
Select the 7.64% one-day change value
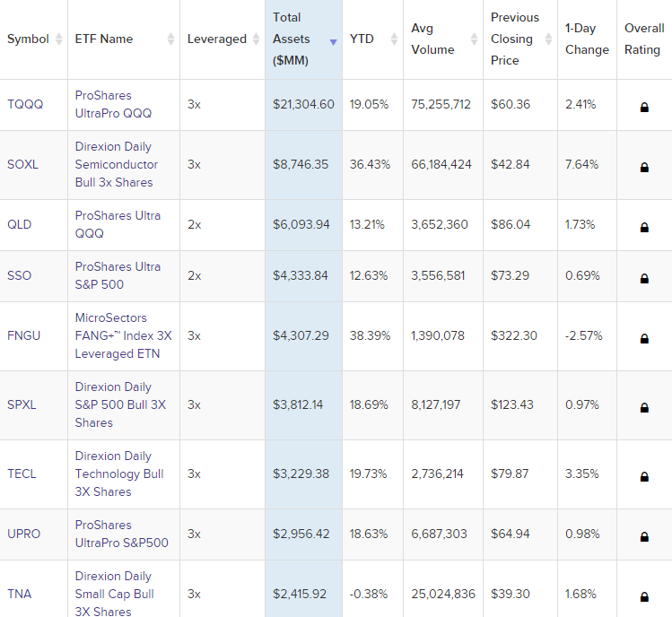point(581,164)
